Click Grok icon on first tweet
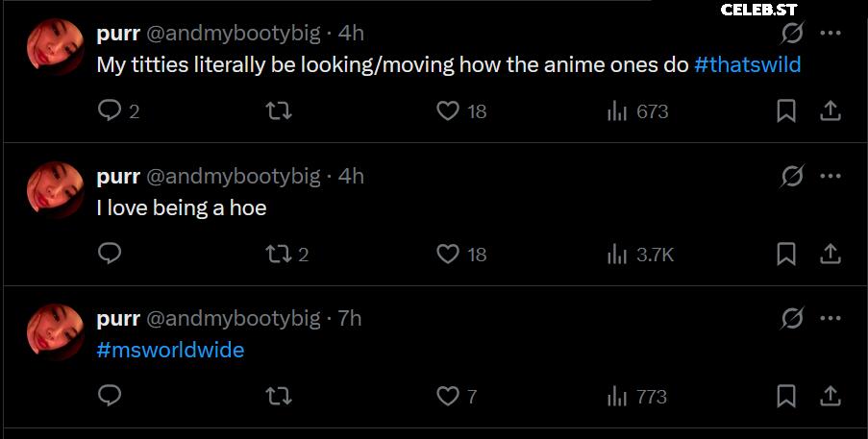The width and height of the screenshot is (868, 439). 792,34
